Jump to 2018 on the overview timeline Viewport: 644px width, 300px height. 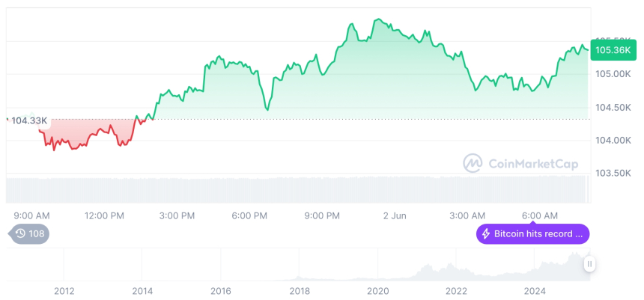pos(299,290)
